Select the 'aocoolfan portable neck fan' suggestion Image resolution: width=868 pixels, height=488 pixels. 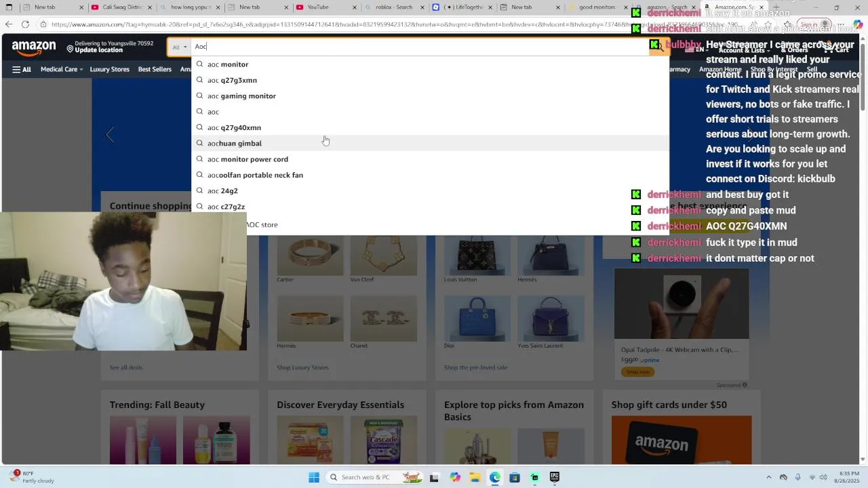coord(431,175)
